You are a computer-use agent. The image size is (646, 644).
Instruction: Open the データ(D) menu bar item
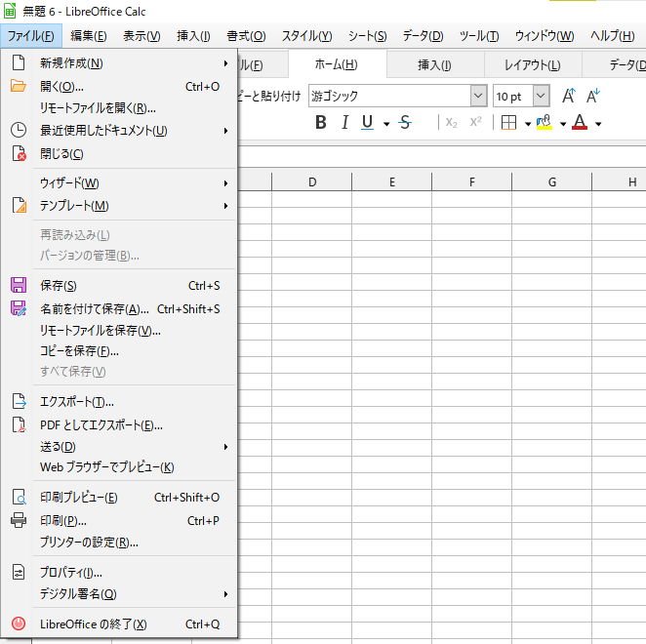(x=423, y=36)
